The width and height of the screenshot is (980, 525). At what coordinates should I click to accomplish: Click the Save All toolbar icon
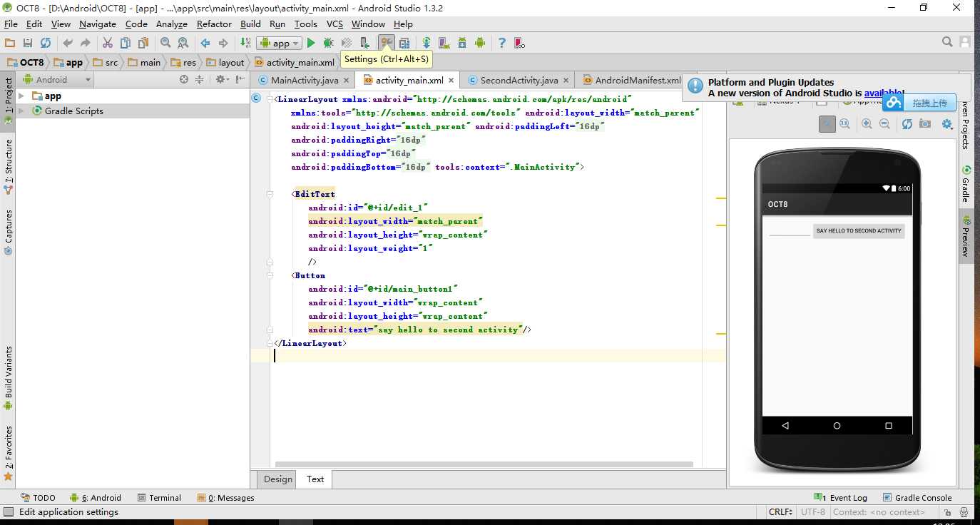click(x=27, y=43)
